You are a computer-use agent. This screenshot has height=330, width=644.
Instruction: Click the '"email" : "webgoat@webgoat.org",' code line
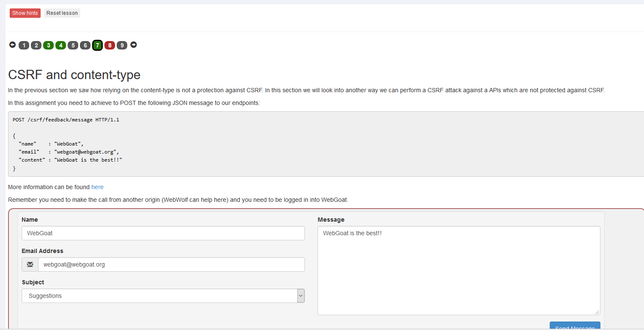tap(69, 152)
